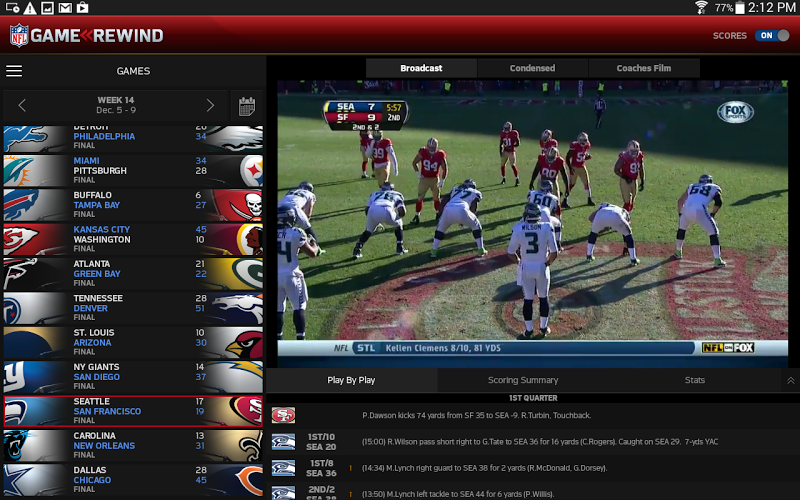This screenshot has width=800, height=500.
Task: Select the Dallas vs Chicago game
Action: [133, 480]
